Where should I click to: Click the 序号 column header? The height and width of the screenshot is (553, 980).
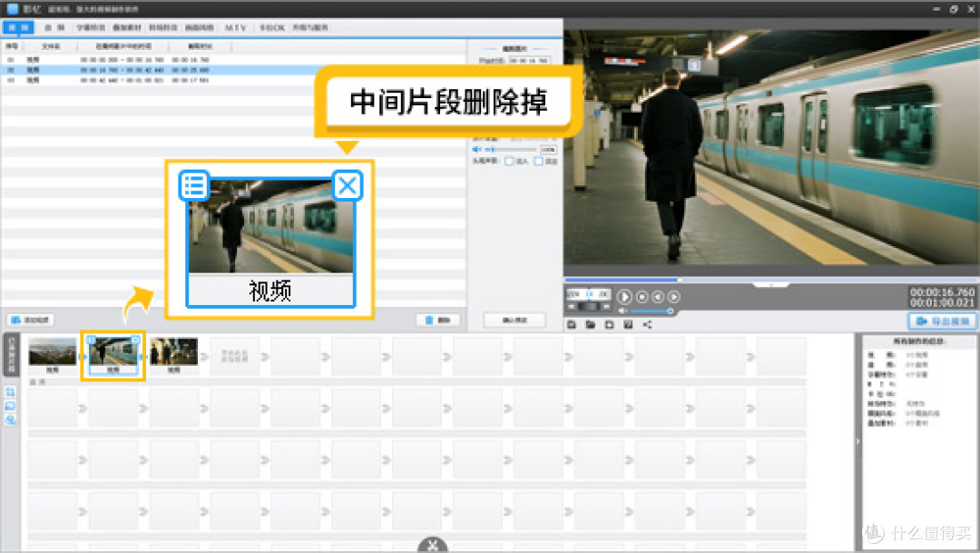[x=12, y=47]
